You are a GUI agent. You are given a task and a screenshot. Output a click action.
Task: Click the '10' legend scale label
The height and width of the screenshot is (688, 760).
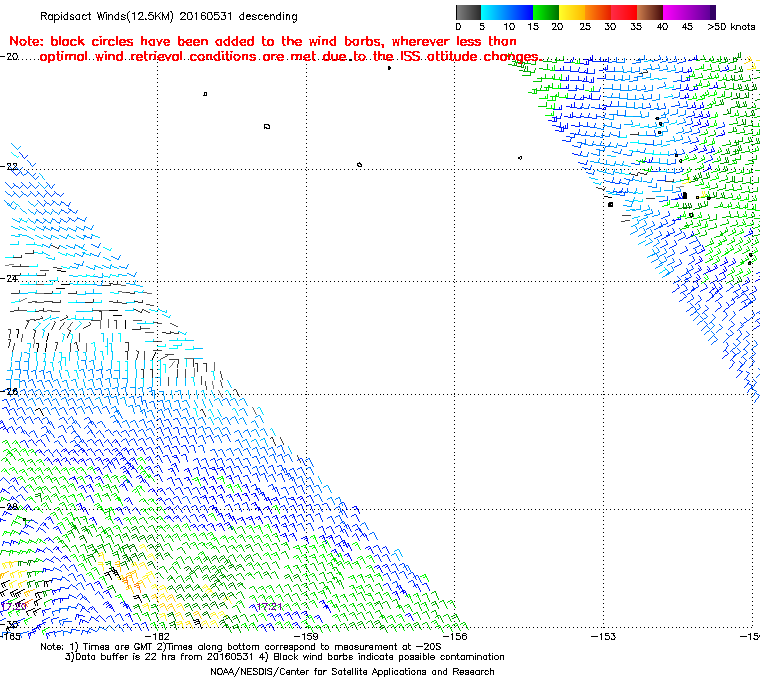coord(509,27)
